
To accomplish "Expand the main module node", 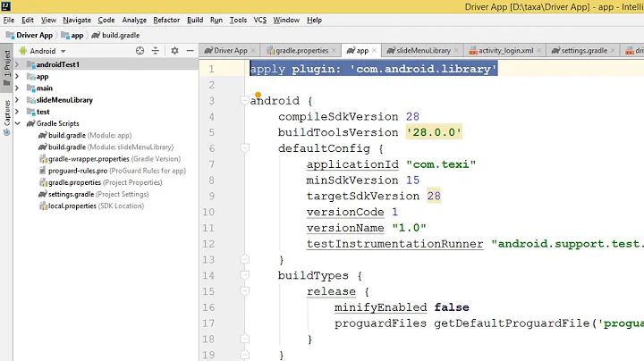I will tap(17, 88).
